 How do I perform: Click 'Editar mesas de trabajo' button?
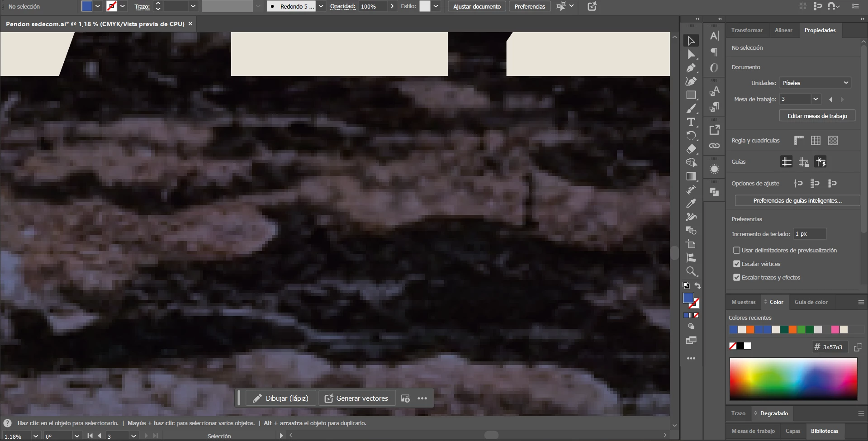pyautogui.click(x=817, y=116)
